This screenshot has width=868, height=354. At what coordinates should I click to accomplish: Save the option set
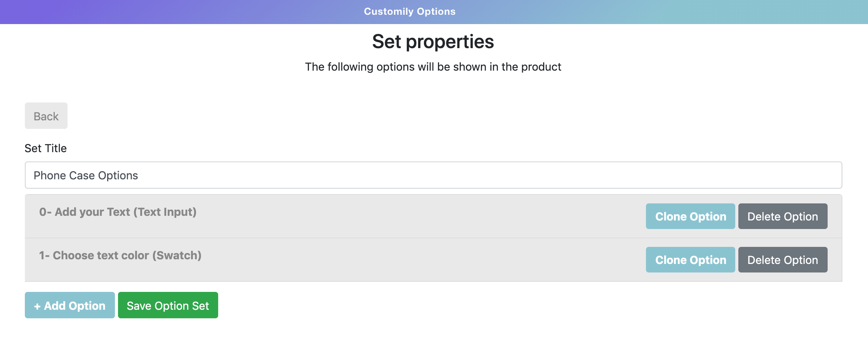pos(168,305)
